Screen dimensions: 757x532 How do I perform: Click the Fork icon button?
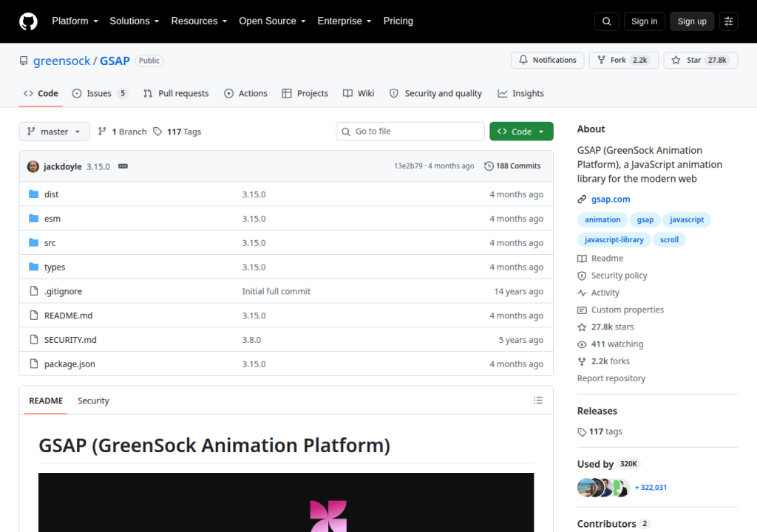(601, 60)
